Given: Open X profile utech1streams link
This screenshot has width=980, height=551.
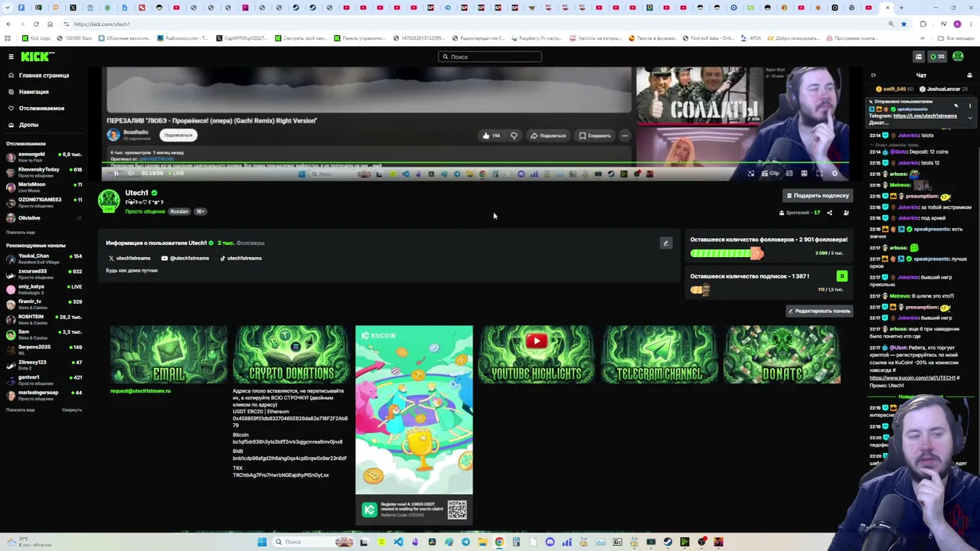Looking at the screenshot, I should point(129,258).
